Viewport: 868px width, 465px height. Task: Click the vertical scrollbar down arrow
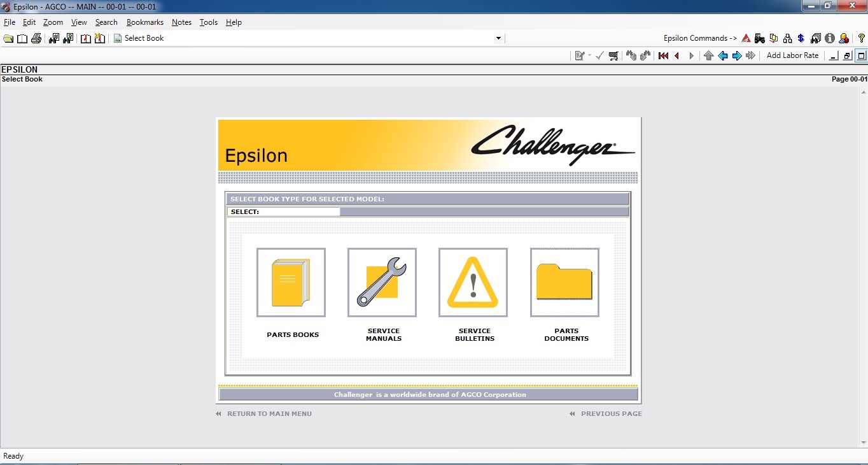(863, 443)
